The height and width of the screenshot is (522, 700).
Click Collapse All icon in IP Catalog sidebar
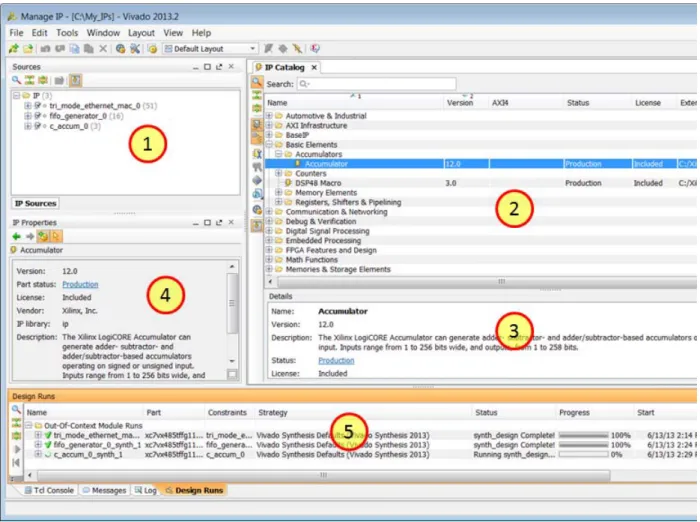(257, 95)
